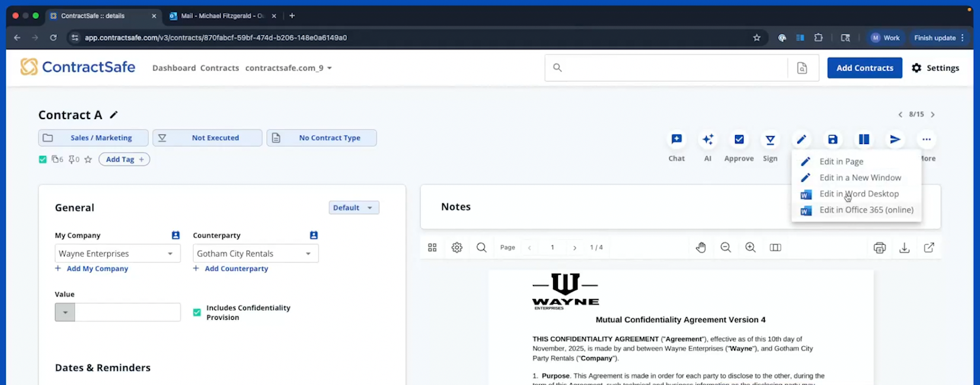This screenshot has width=980, height=385.
Task: Open thumbnail grid view in viewer
Action: (x=432, y=248)
